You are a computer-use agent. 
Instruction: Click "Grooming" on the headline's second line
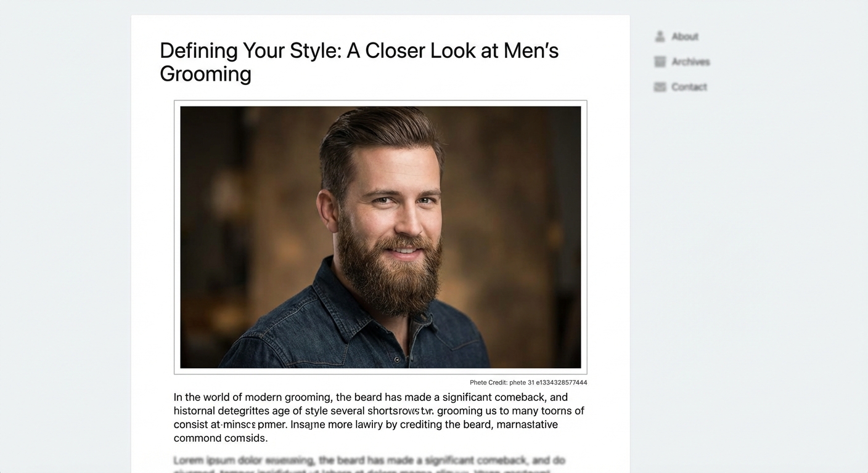205,74
